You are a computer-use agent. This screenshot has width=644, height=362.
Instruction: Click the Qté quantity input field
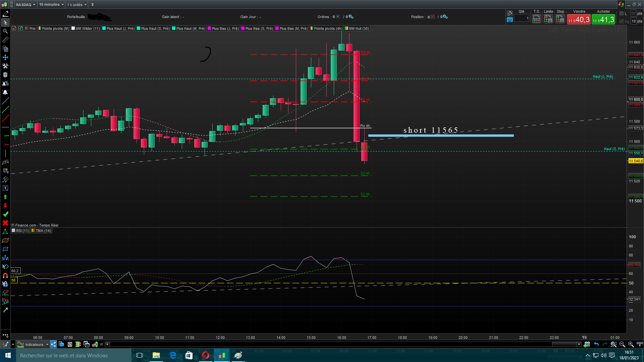(x=522, y=18)
